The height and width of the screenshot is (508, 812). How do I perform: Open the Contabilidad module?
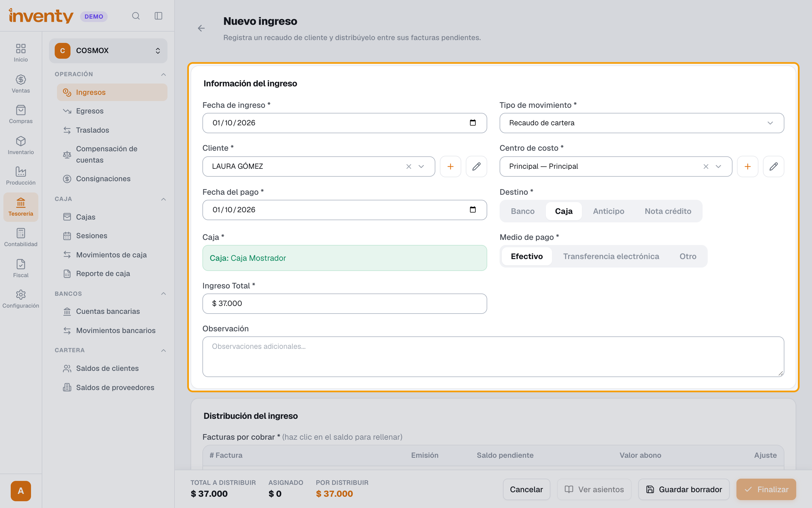(x=21, y=238)
